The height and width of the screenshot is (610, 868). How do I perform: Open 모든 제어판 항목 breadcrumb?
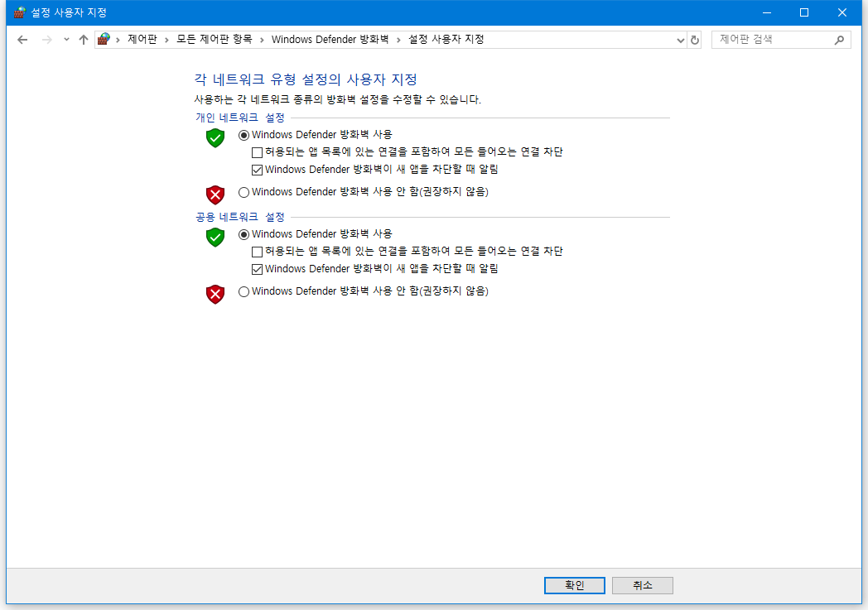(215, 39)
